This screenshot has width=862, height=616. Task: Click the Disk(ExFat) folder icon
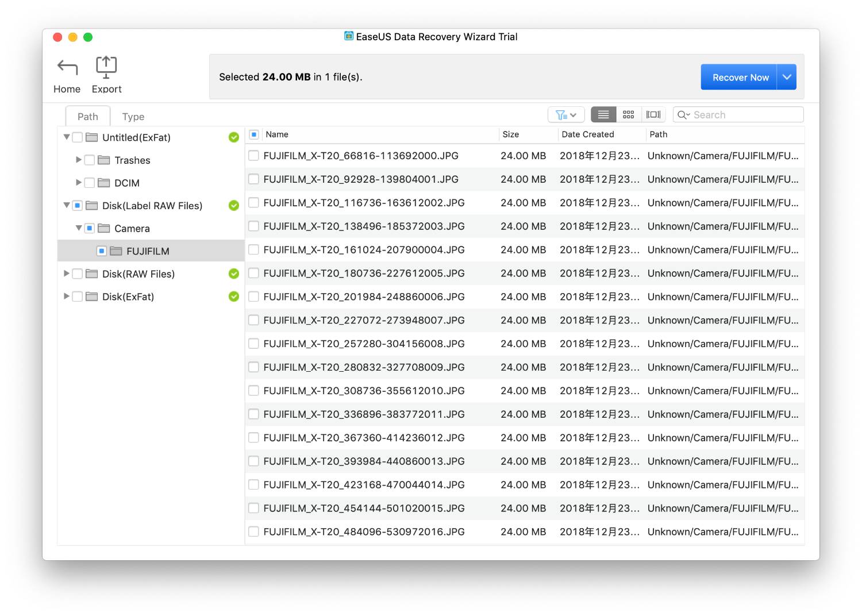pyautogui.click(x=92, y=297)
